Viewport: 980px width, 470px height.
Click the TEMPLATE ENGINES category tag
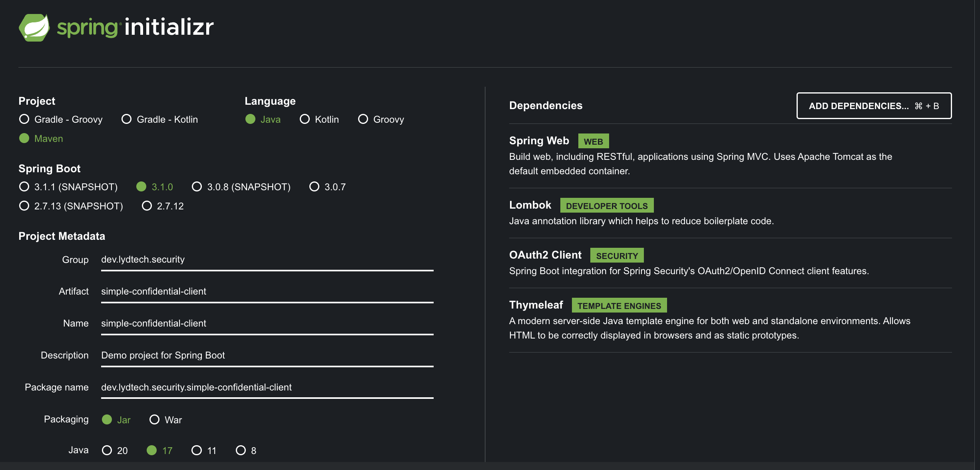[619, 306]
